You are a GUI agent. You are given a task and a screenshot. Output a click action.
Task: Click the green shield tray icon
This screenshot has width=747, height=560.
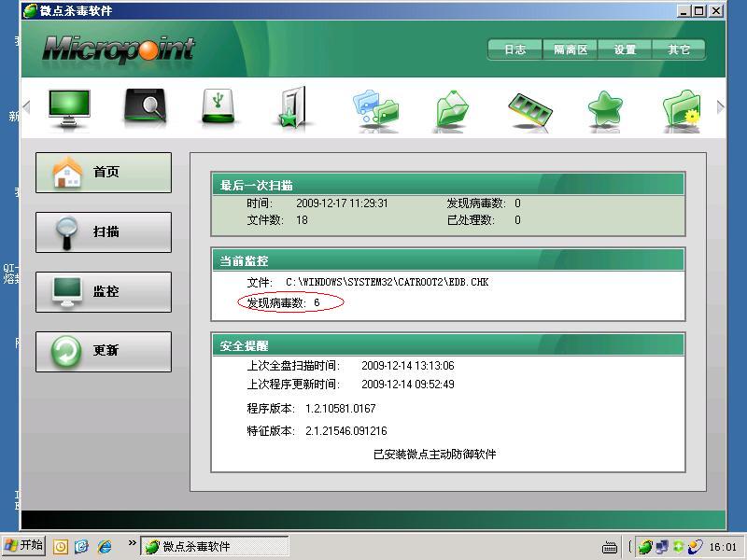(679, 547)
